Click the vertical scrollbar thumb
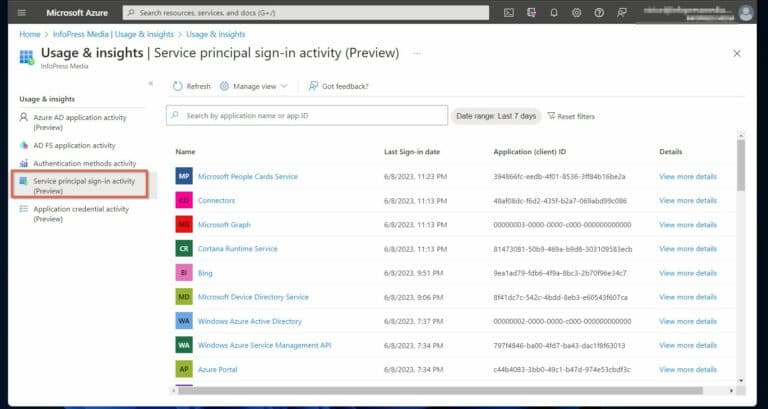Screen dimensions: 768x409 pos(741,165)
